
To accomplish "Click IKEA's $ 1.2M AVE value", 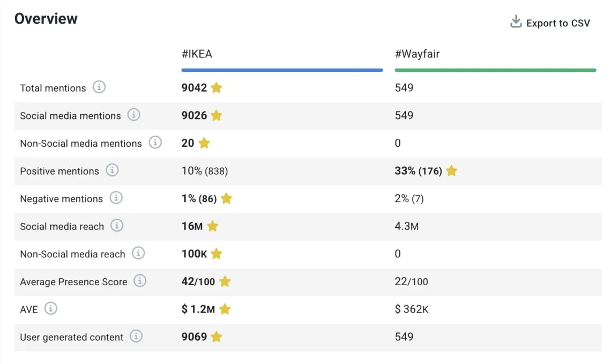I will coord(198,309).
